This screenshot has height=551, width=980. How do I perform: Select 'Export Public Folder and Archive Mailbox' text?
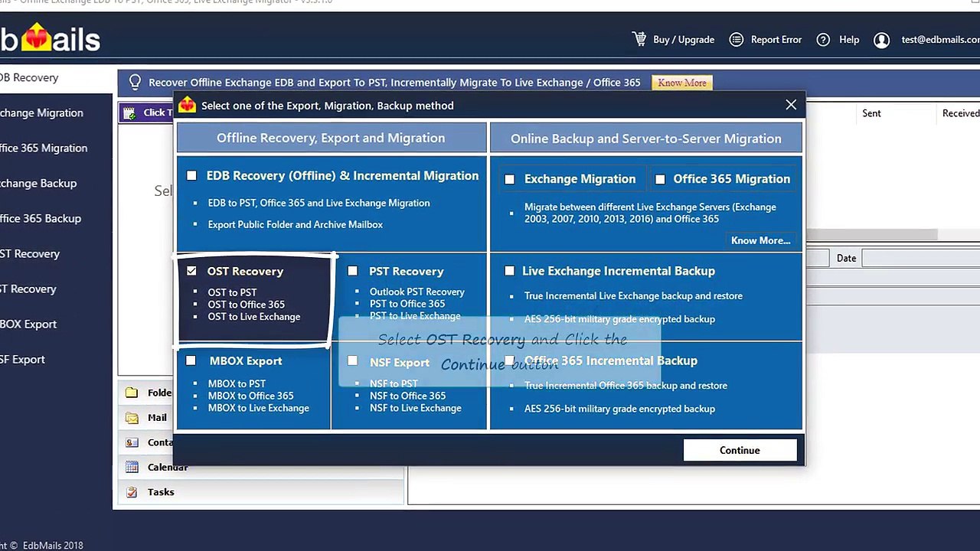point(296,224)
